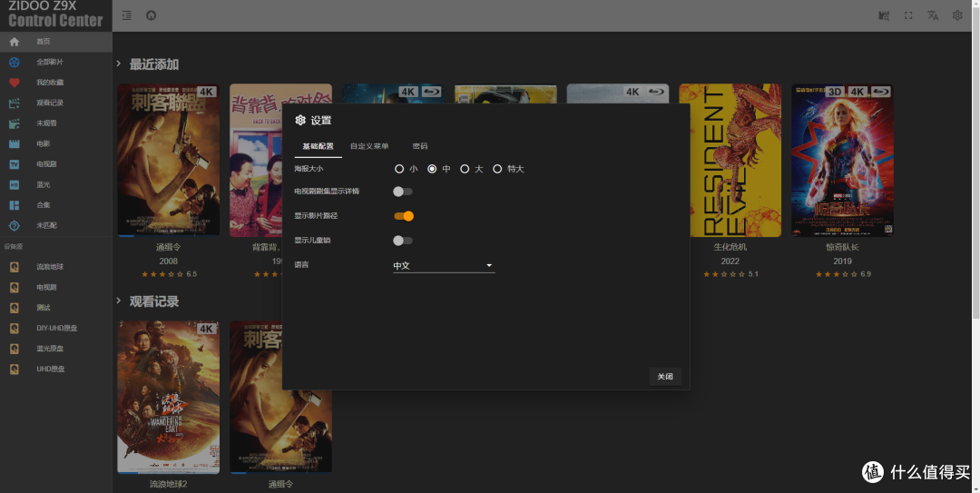The image size is (980, 493).
Task: Open 全部影片 film reel item
Action: pyautogui.click(x=56, y=62)
